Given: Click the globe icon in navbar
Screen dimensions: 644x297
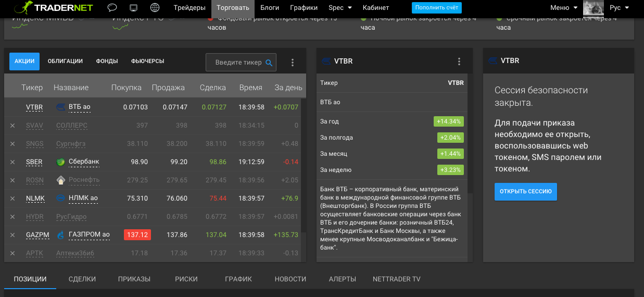Looking at the screenshot, I should coord(155,8).
